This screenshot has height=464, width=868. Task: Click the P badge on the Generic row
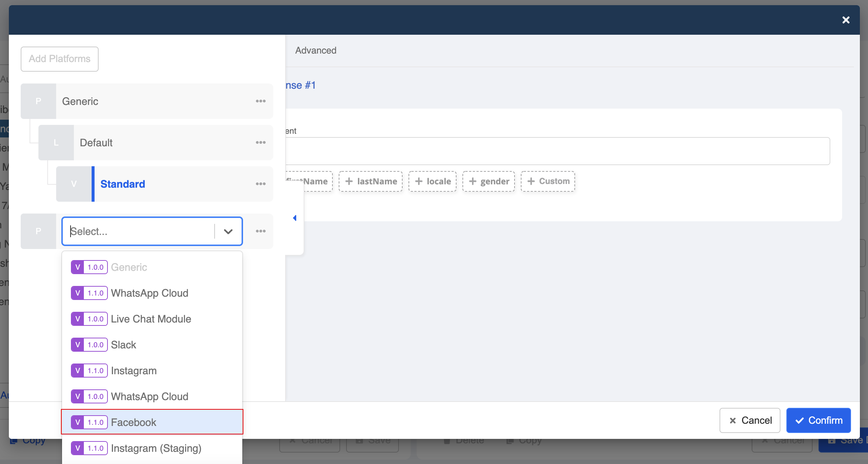(x=38, y=101)
